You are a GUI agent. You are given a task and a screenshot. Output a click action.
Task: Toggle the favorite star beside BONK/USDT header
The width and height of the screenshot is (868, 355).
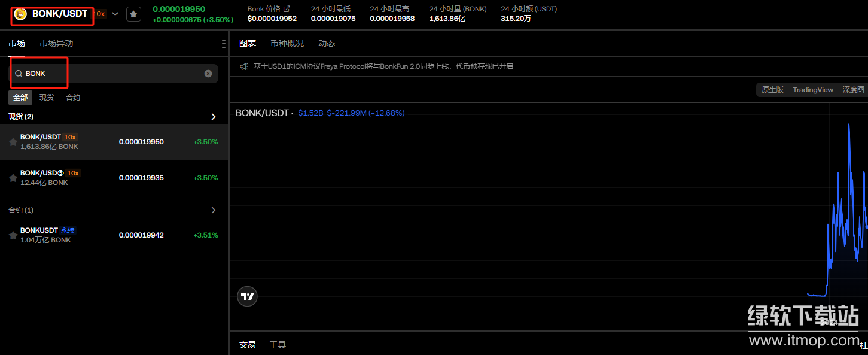coord(133,14)
